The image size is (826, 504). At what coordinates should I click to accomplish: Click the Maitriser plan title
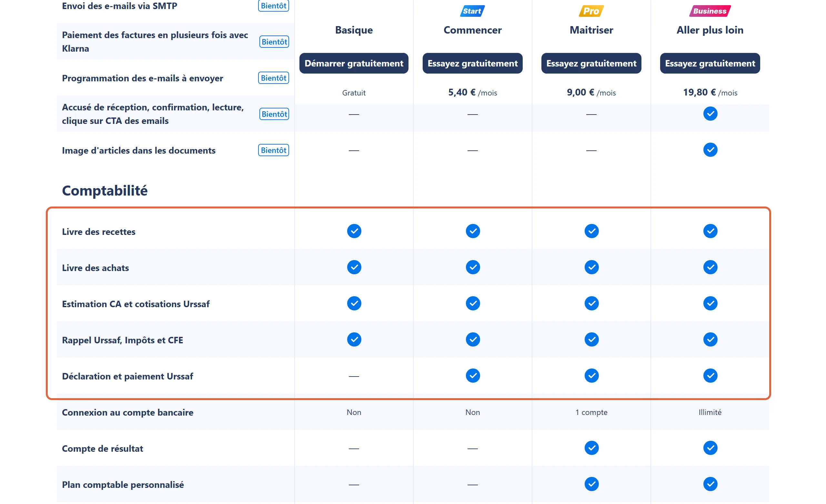(591, 30)
